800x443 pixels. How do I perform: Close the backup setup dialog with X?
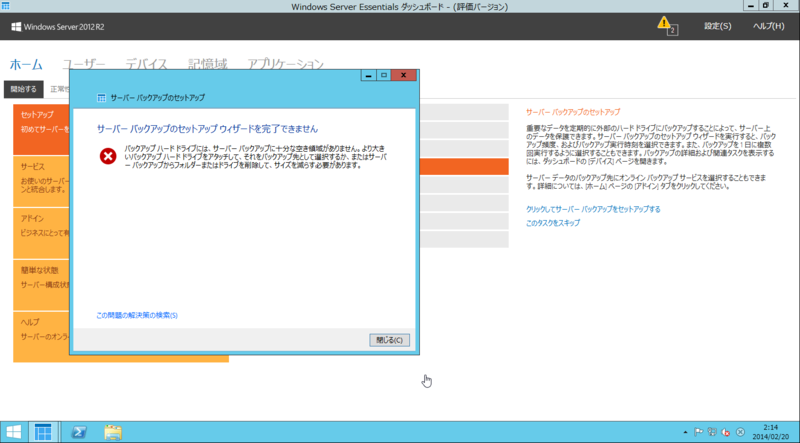[404, 76]
